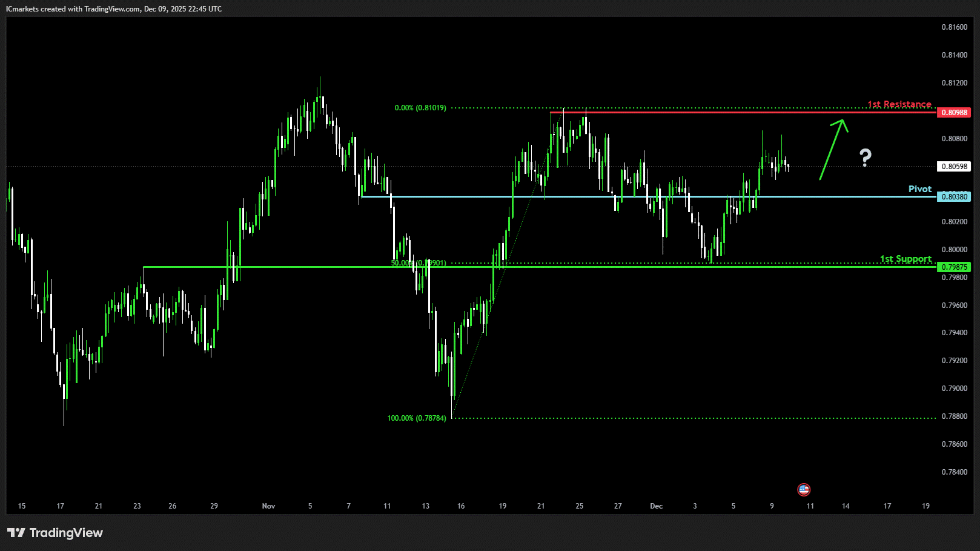The image size is (980, 551).
Task: Select the 1st Resistance text label
Action: pyautogui.click(x=899, y=104)
